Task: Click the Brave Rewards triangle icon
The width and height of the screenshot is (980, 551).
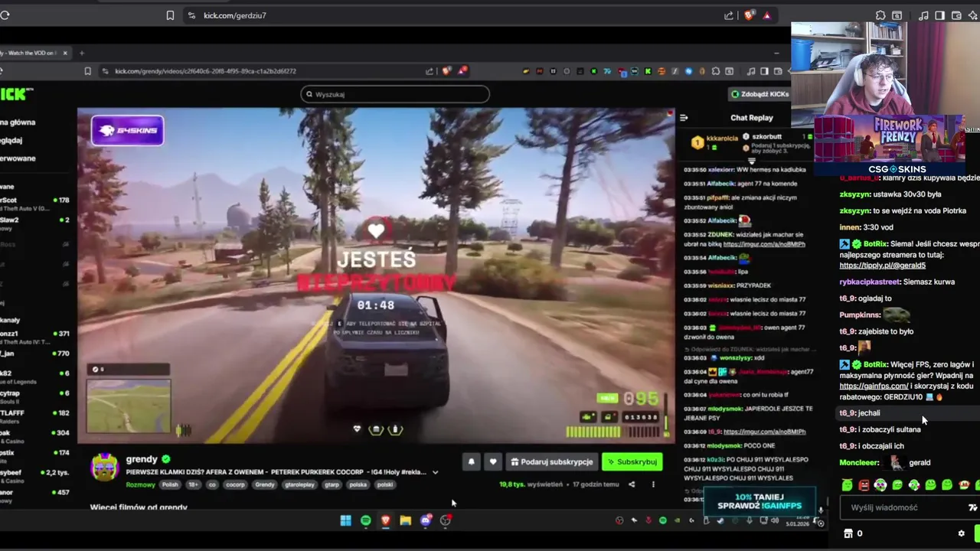Action: [766, 15]
